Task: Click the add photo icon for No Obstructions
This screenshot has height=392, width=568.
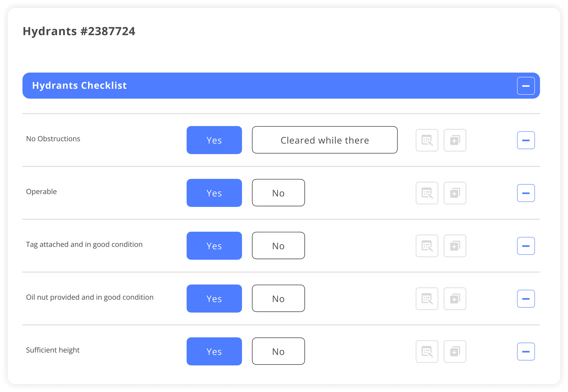Action: pos(455,140)
